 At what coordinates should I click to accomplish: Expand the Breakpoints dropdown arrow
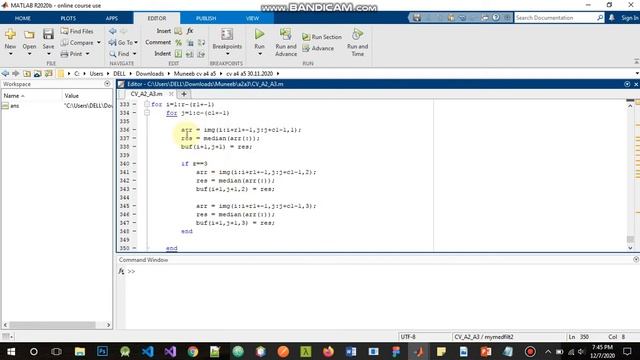(227, 54)
